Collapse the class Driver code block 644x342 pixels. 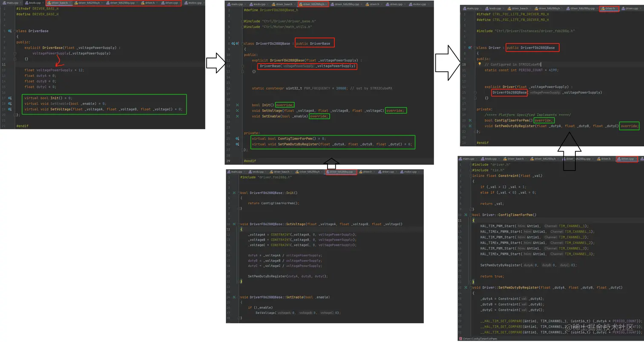475,48
